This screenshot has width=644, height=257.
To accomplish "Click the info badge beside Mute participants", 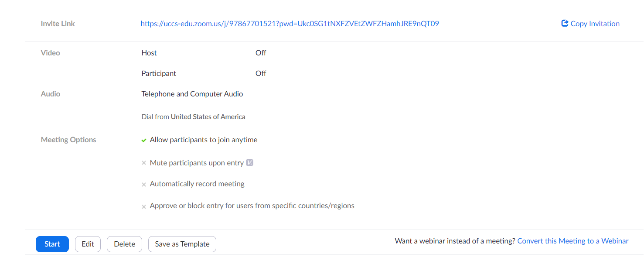I will pyautogui.click(x=250, y=163).
